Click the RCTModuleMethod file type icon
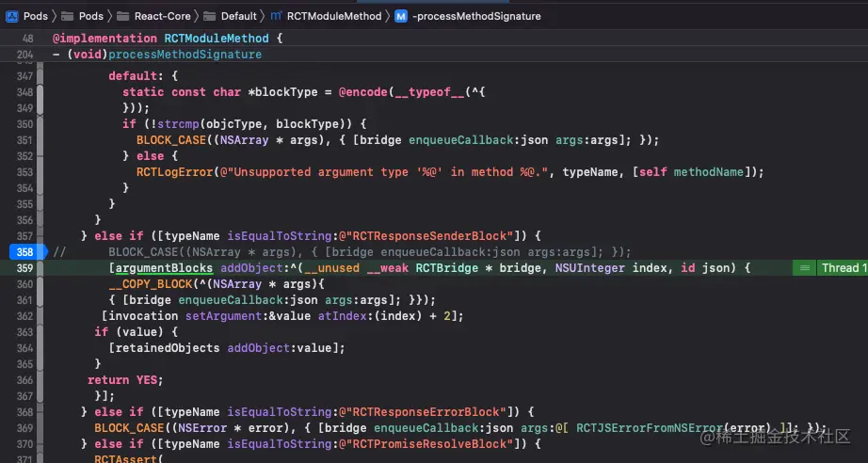This screenshot has height=463, width=868. coord(276,16)
